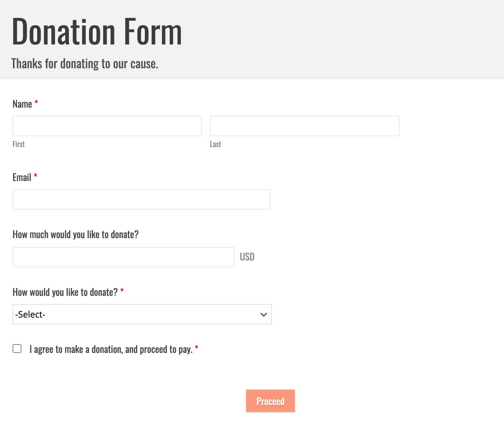Screen dimensions: 504x429
Task: Click the First name input field
Action: click(107, 126)
